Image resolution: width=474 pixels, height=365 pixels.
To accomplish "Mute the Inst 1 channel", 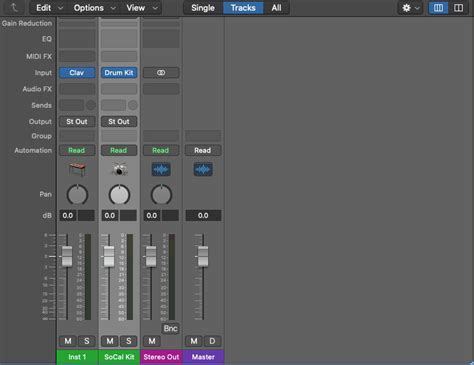I will 68,341.
